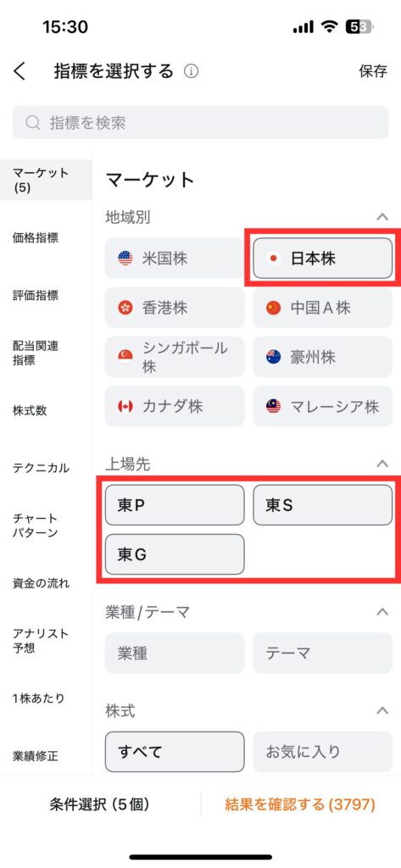Tap 保存 to save the screener

[373, 71]
